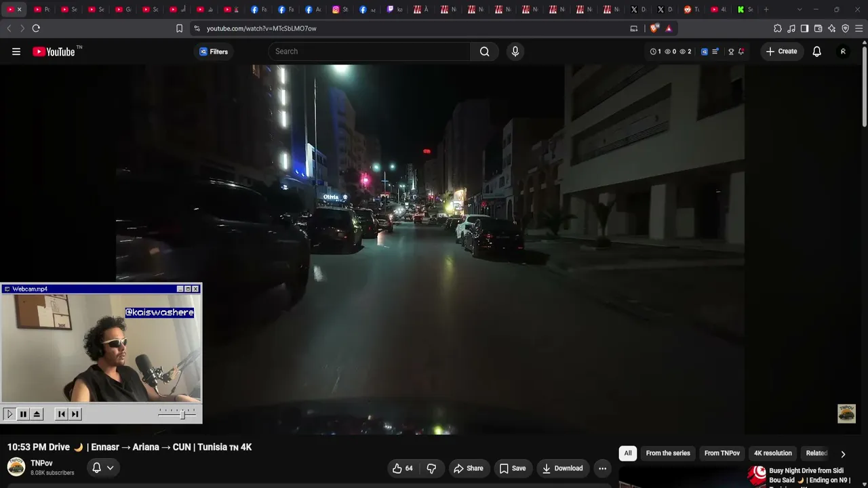Open the tab search dropdown arrow

pos(800,9)
